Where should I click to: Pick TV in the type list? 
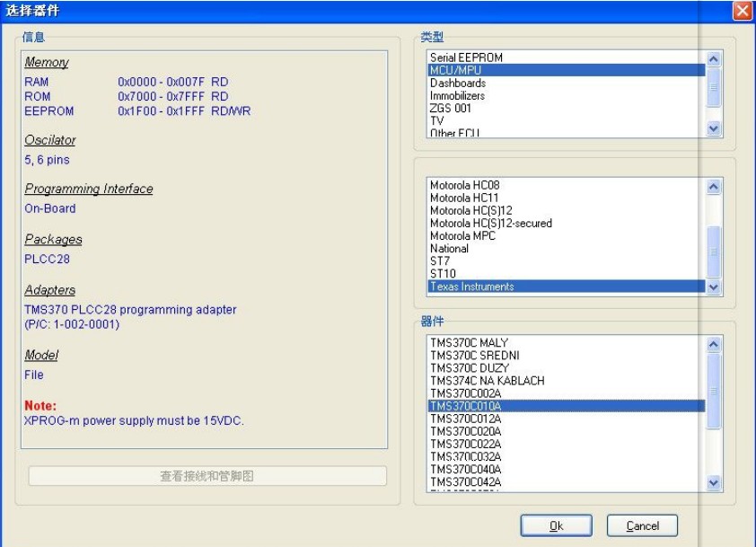[x=566, y=120]
